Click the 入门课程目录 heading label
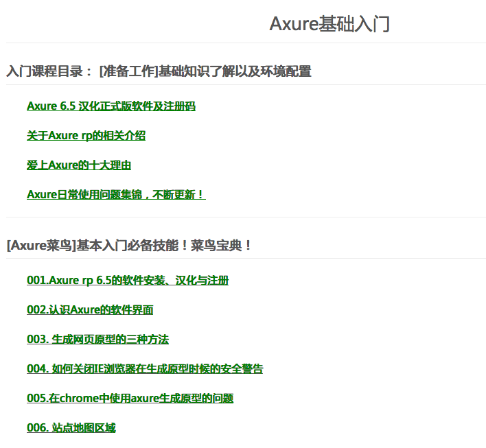486x448 pixels. 45,71
